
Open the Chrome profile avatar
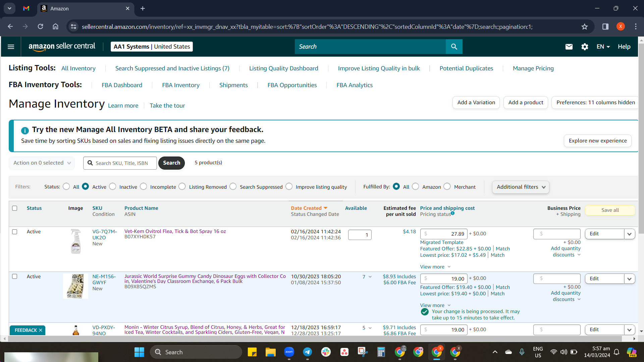coord(621,26)
